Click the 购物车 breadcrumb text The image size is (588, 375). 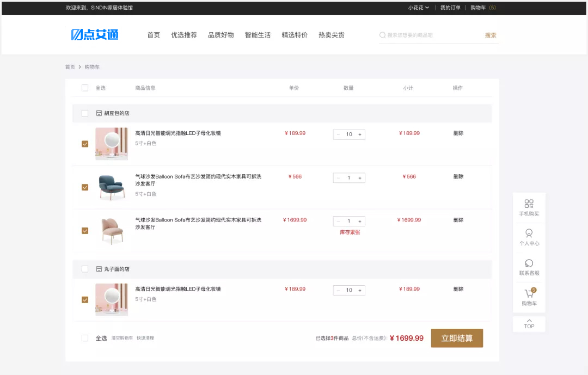click(x=92, y=67)
